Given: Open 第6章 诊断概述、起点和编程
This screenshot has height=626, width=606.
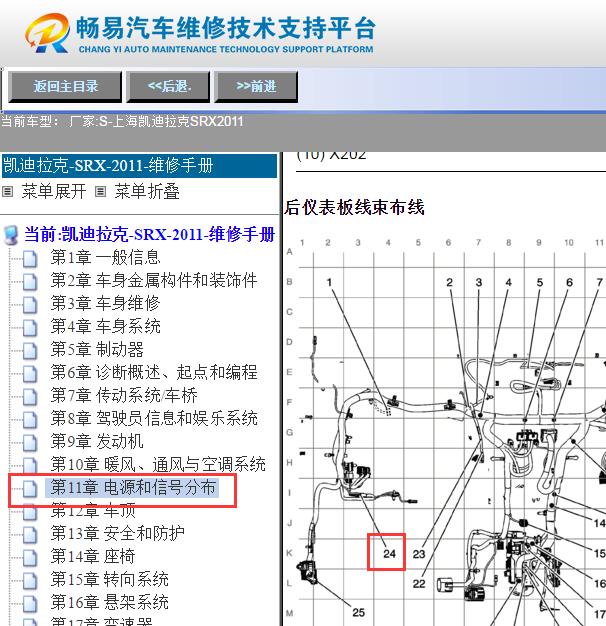Looking at the screenshot, I should (154, 372).
